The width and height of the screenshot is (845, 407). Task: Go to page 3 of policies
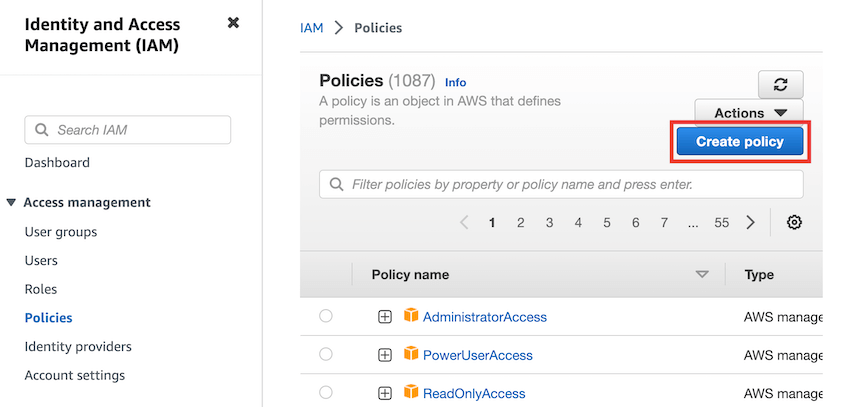[549, 223]
